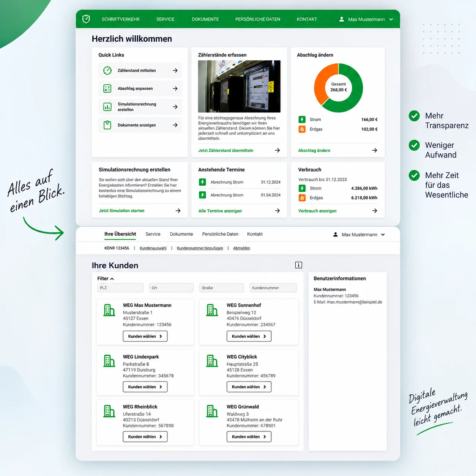Click the PLZ filter field
Image resolution: width=476 pixels, height=476 pixels.
pos(121,288)
